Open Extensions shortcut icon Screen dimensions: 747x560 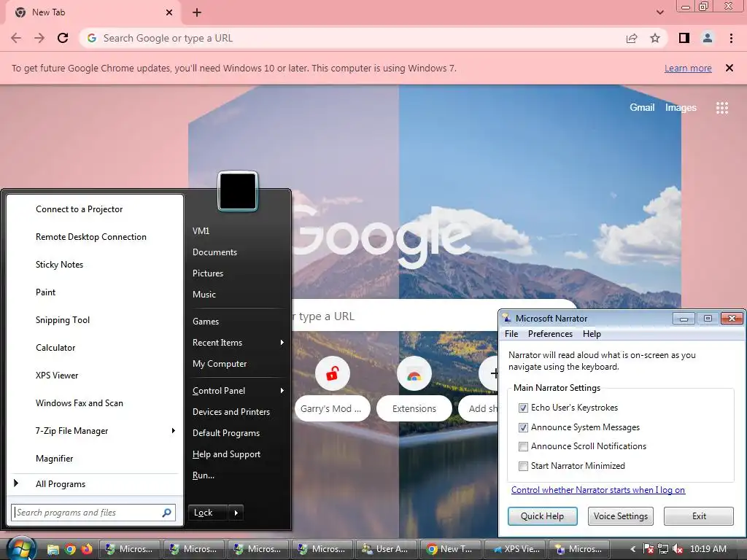coord(414,373)
